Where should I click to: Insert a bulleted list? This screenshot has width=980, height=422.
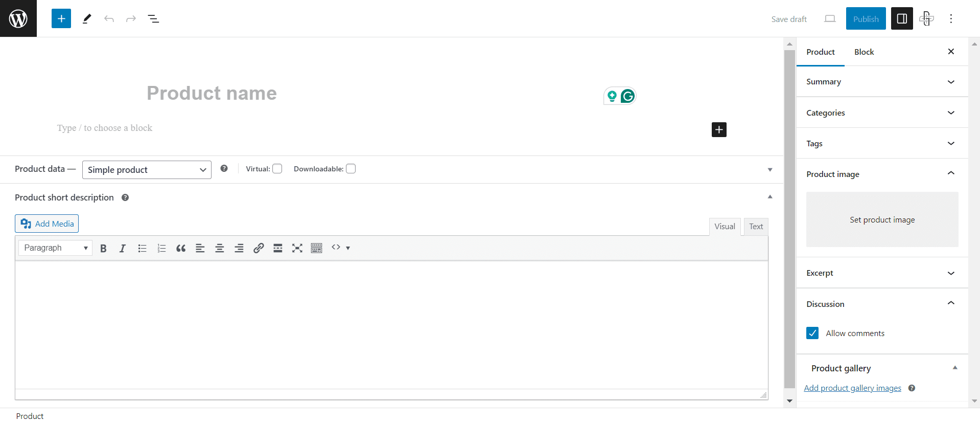coord(142,248)
